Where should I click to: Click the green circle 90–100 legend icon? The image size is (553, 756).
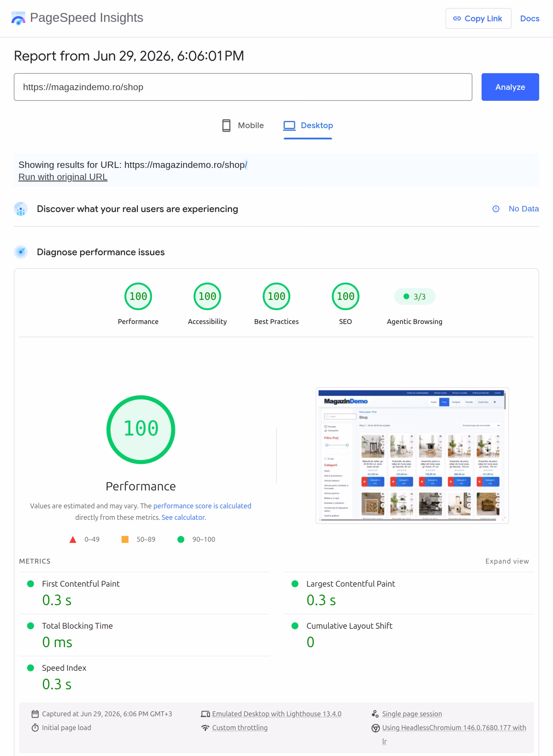pyautogui.click(x=181, y=539)
